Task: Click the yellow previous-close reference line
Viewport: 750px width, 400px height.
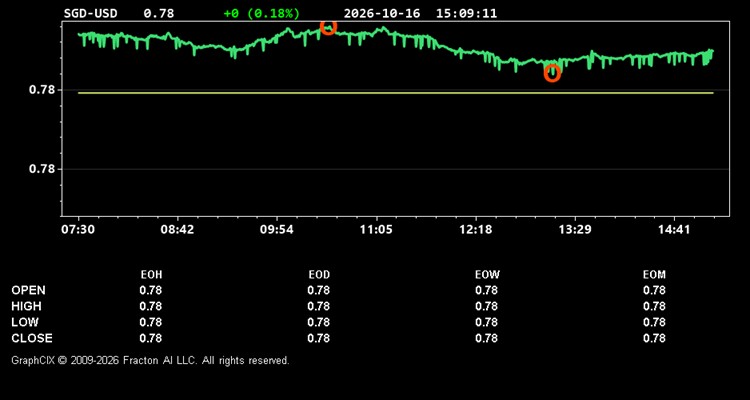Action: (x=396, y=93)
